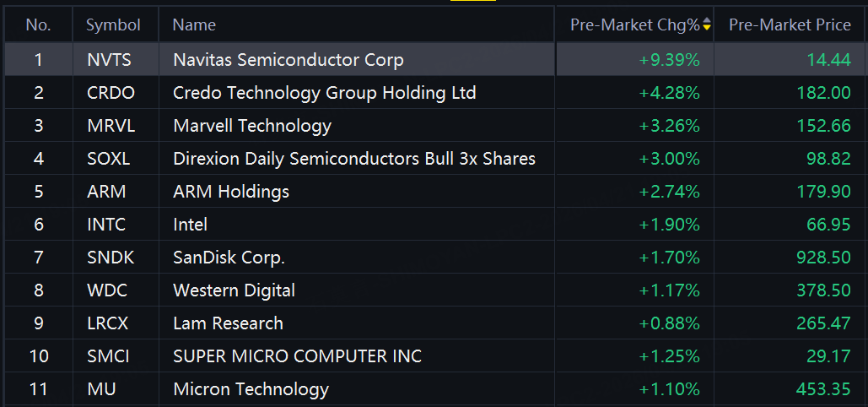Sort by Pre-Market Chg% arrow icon
The image size is (868, 407).
point(706,25)
